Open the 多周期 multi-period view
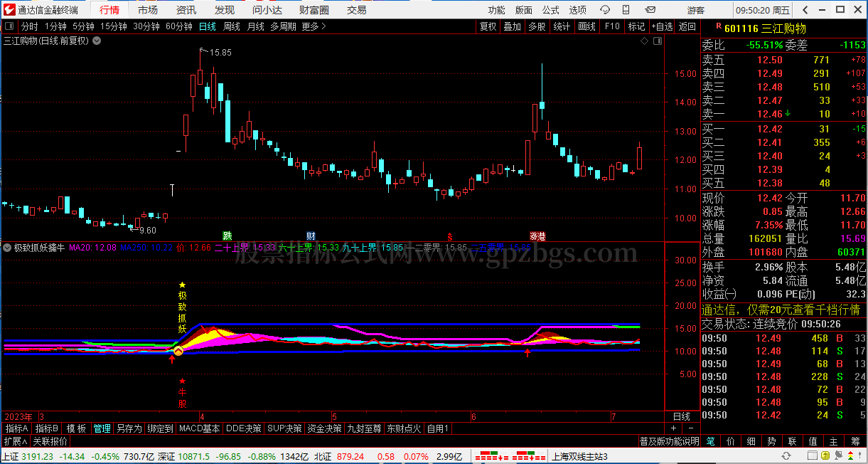This screenshot has width=868, height=464. 283,26
